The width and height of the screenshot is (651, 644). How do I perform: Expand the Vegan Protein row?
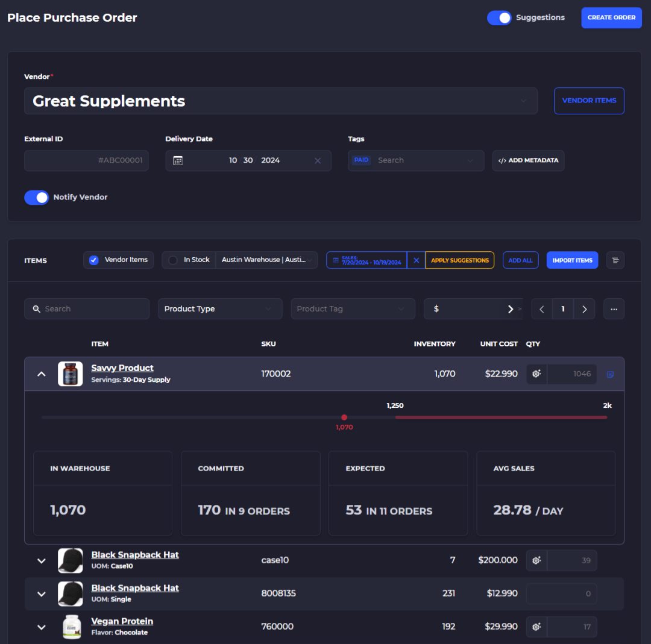point(42,627)
